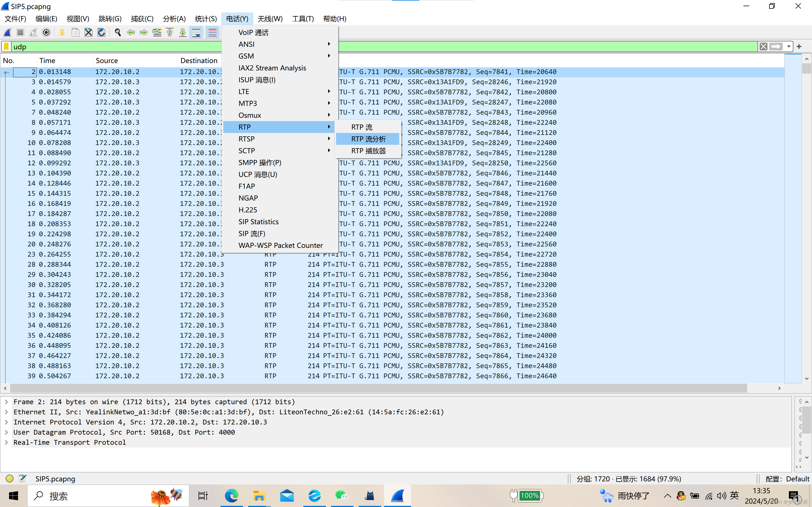Expand the ANSI submenu arrow
The image size is (812, 507).
coord(329,44)
